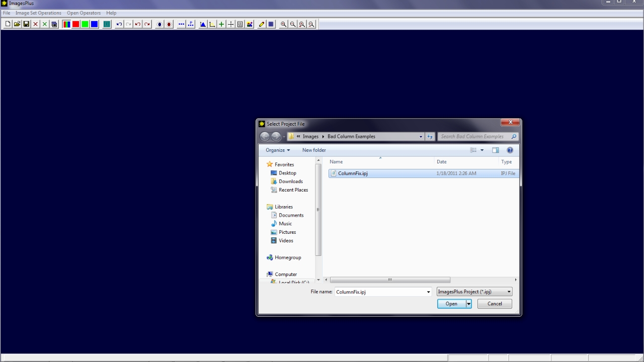The width and height of the screenshot is (644, 362).
Task: Click the yellow pencil toolbar icon
Action: point(262,24)
